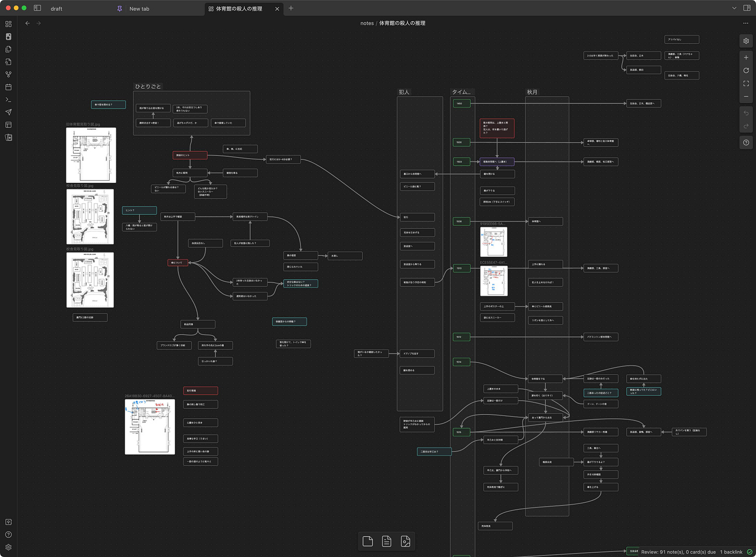Open canvas settings gear in the right toolbar

[x=746, y=41]
